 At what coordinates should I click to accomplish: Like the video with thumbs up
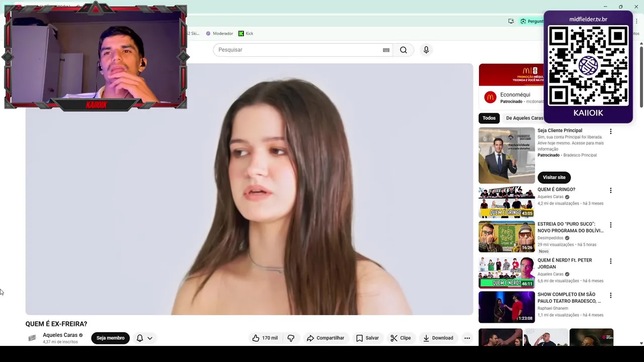tap(265, 338)
